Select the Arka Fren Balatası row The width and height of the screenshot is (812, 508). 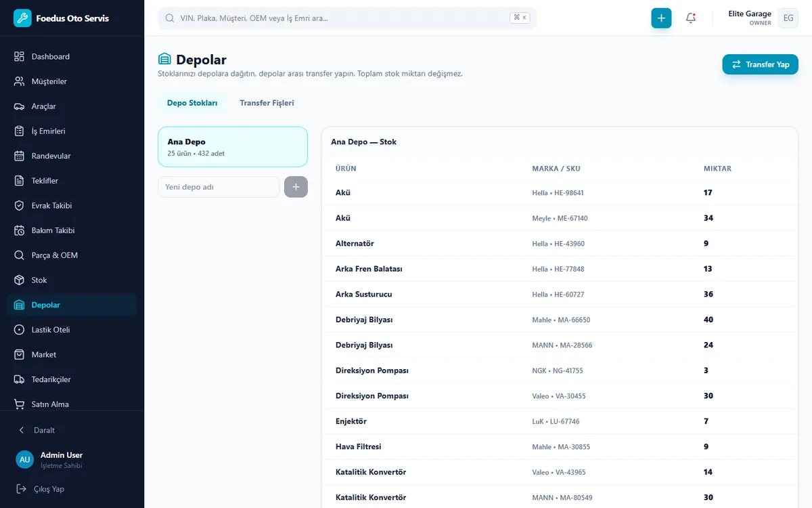560,269
